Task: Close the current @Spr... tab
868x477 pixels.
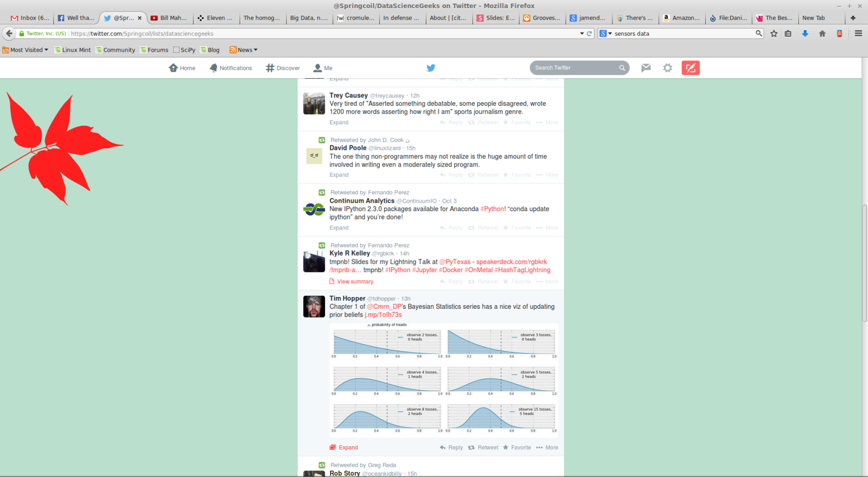Action: click(x=139, y=18)
